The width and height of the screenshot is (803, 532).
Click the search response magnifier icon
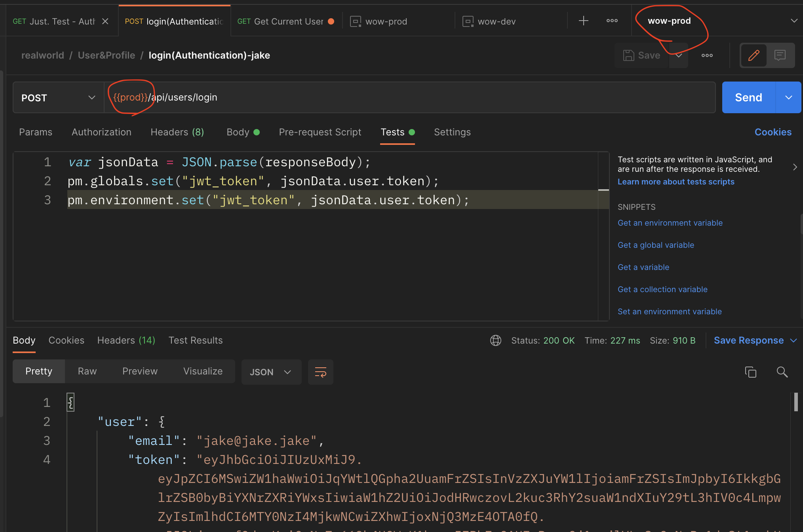tap(782, 372)
